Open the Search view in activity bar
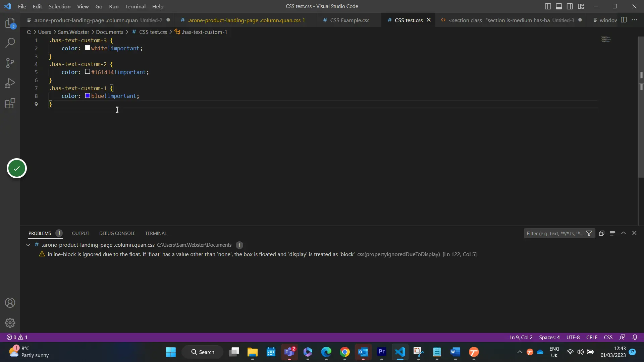This screenshot has width=644, height=362. point(10,43)
